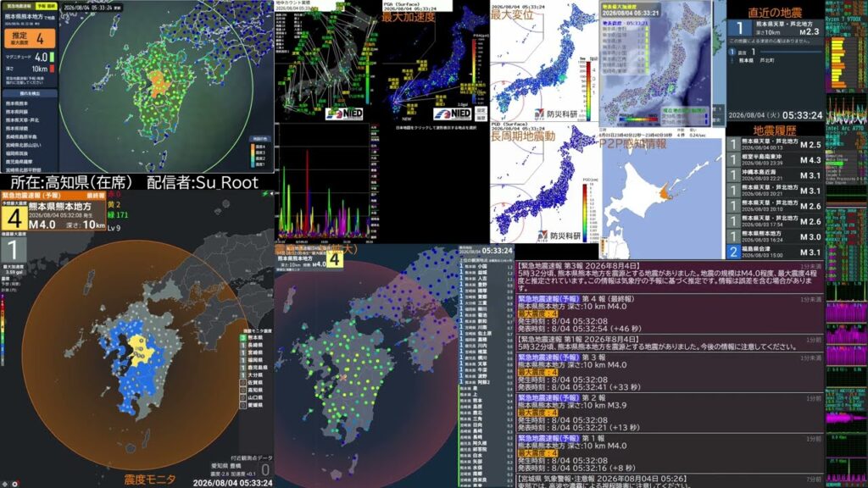Click the intensity color legend on top-left map
The width and height of the screenshot is (868, 488).
pos(259,152)
